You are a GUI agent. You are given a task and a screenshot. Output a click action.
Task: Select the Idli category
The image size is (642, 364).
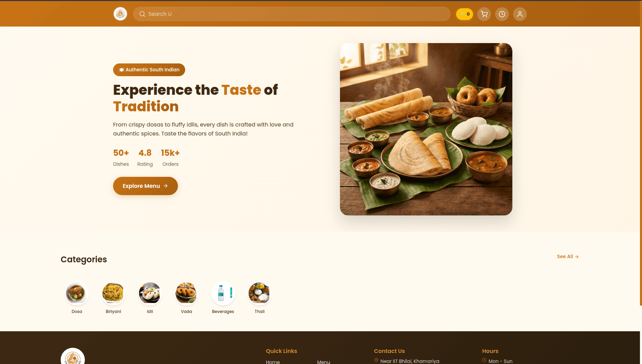[x=150, y=298]
